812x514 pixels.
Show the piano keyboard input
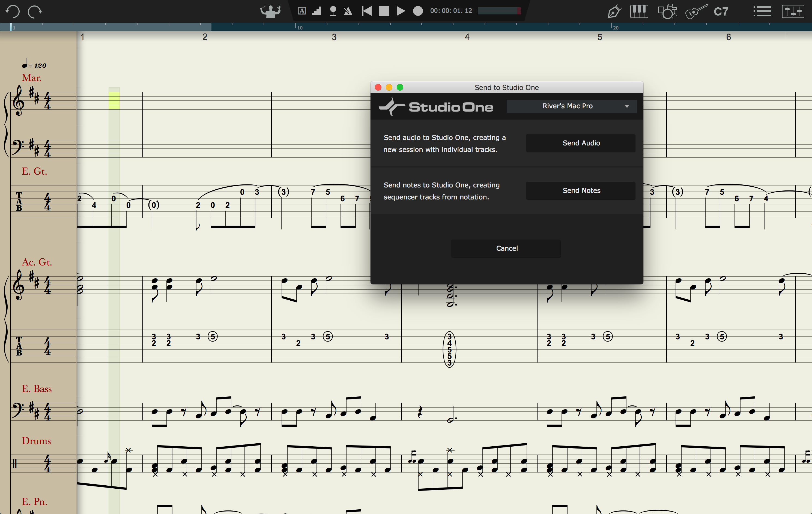tap(639, 11)
